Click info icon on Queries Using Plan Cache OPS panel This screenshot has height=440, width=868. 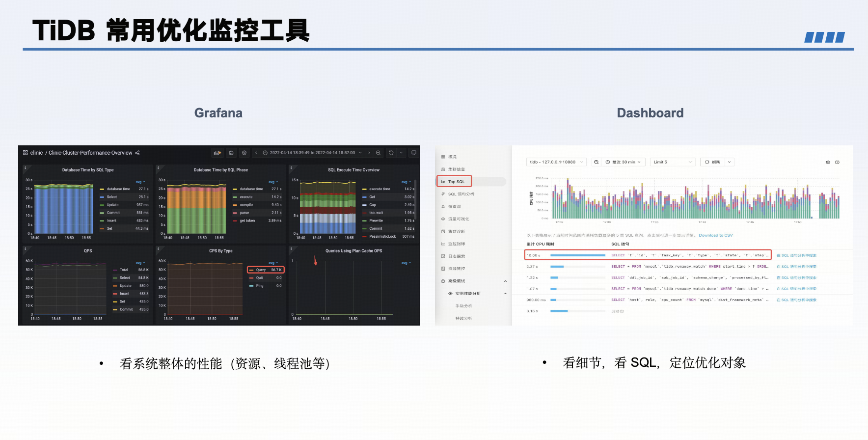pos(291,249)
